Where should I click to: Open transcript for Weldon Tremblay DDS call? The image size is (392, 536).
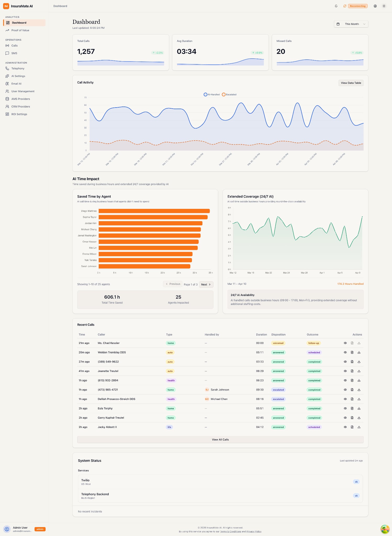(352, 353)
